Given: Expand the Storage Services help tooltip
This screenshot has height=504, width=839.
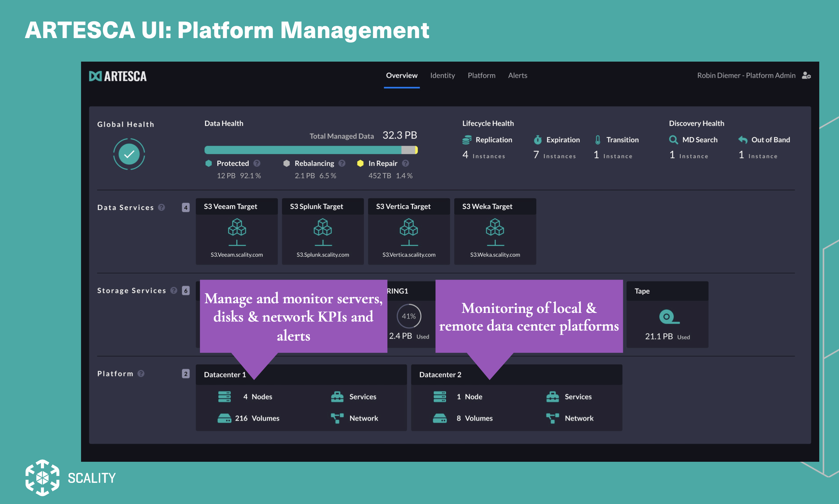Looking at the screenshot, I should 174,290.
